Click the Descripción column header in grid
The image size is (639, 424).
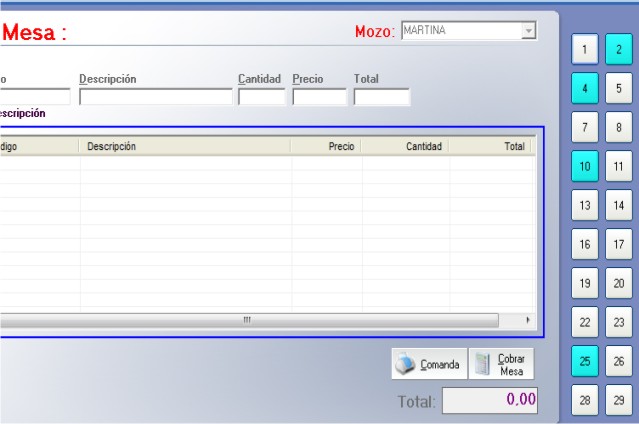pos(185,146)
